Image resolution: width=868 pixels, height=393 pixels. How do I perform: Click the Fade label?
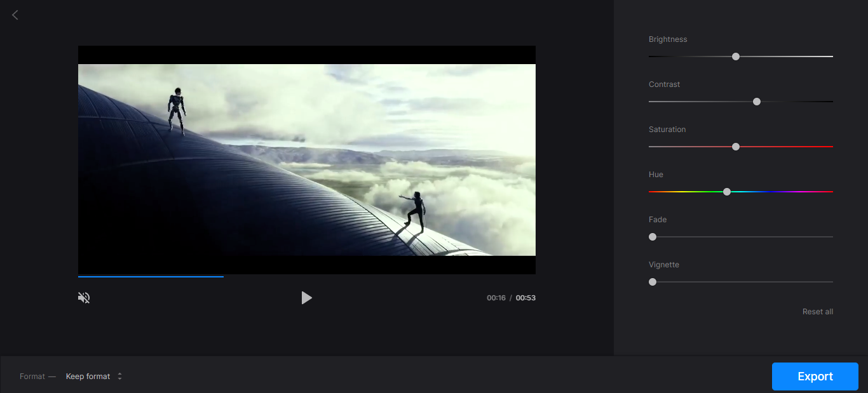tap(658, 220)
